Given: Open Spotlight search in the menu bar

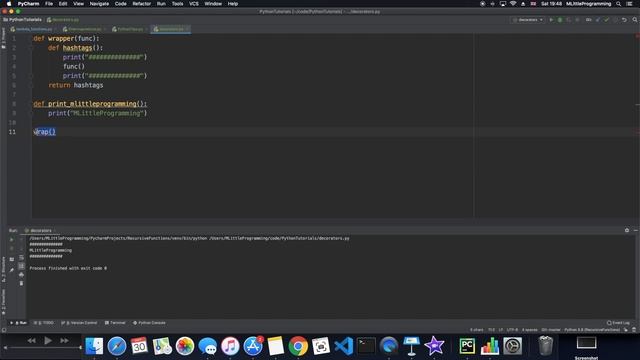Looking at the screenshot, I should (618, 4).
